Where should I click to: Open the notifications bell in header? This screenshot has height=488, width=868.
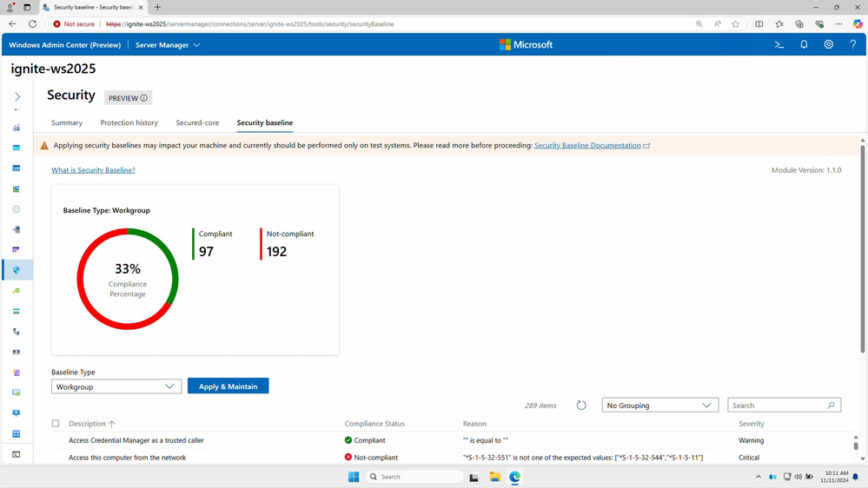pos(804,45)
